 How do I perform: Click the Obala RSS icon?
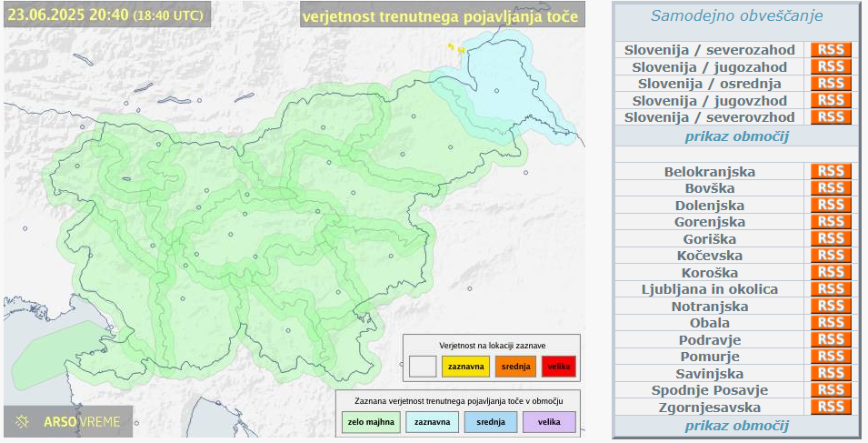[x=831, y=323]
